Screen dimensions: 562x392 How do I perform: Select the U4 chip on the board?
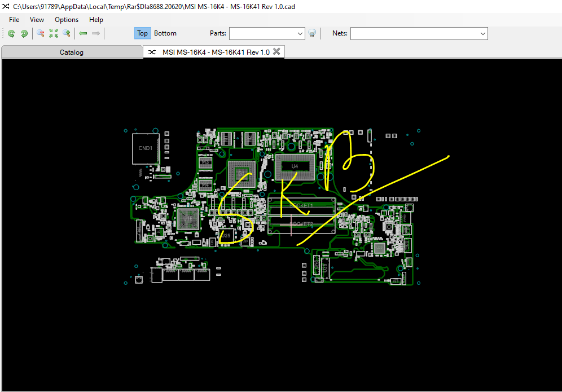[295, 166]
